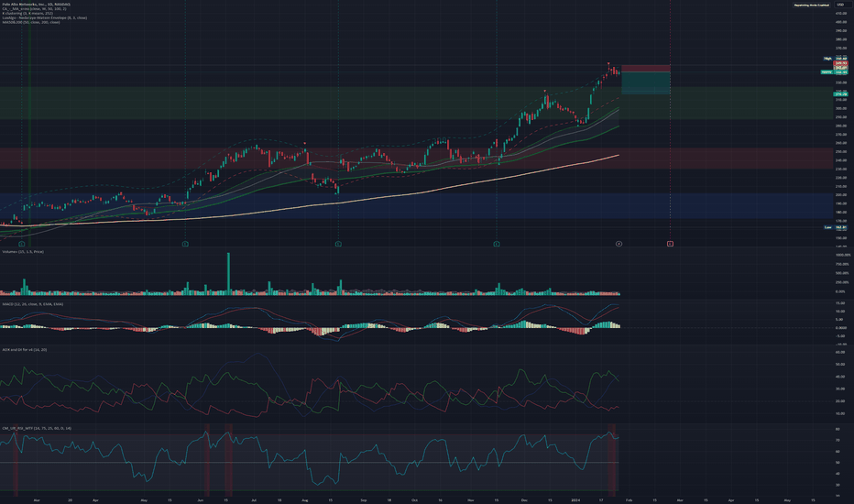Click the Repainting Mode label

(812, 5)
